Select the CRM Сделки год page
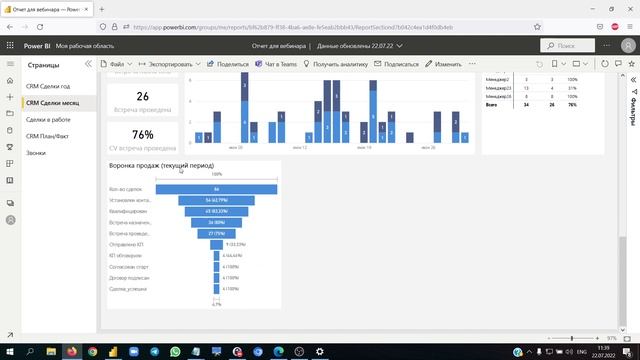The image size is (640, 360). (48, 86)
